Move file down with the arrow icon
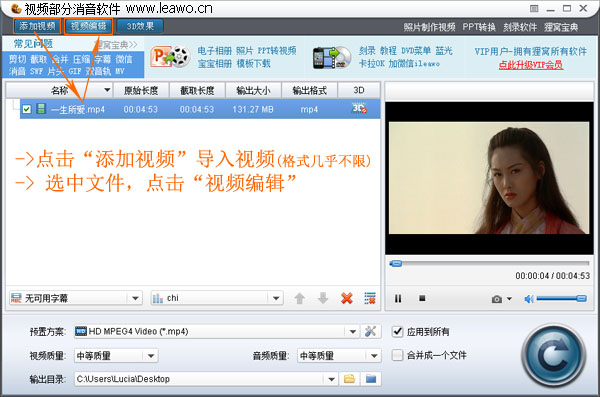600x397 pixels. pyautogui.click(x=323, y=298)
